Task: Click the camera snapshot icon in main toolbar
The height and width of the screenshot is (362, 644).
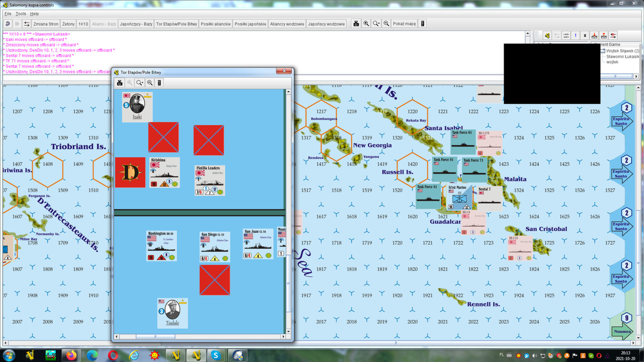Action: pos(356,24)
